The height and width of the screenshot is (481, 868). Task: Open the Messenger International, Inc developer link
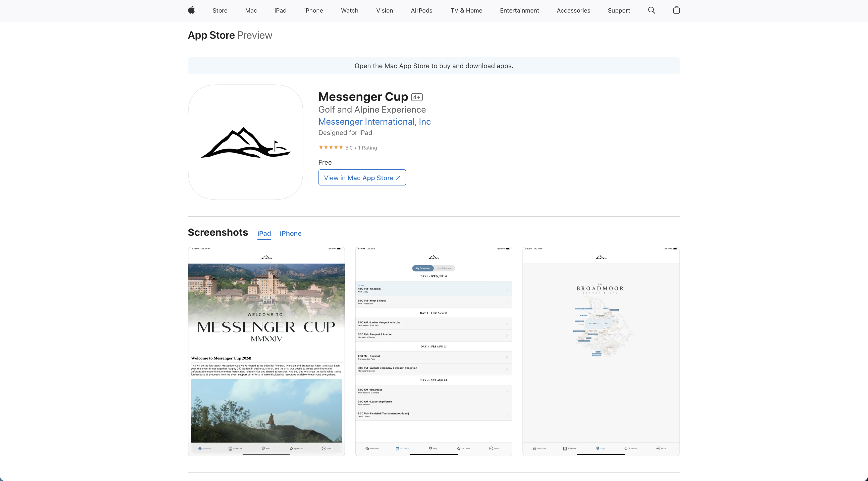tap(374, 122)
